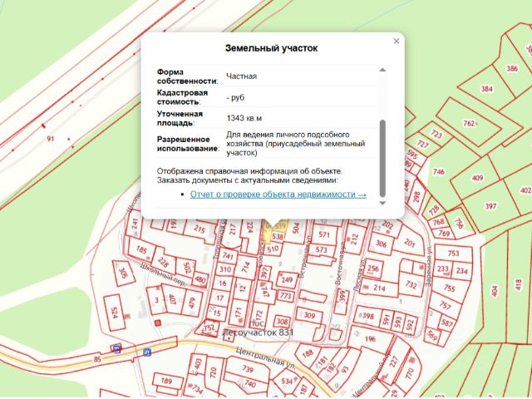Image resolution: width=532 pixels, height=399 pixels.
Task: Select parcel 504 on the map
Action: pyautogui.click(x=296, y=228)
